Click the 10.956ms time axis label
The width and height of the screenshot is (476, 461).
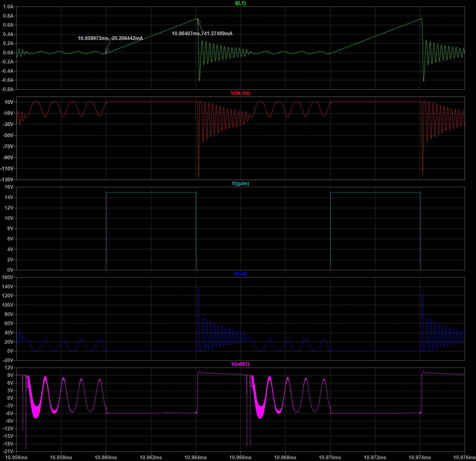click(x=16, y=457)
